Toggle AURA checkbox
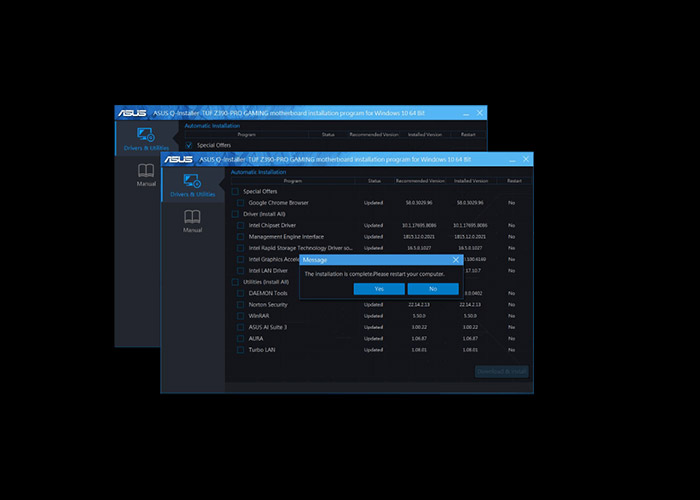This screenshot has width=700, height=500. [241, 338]
